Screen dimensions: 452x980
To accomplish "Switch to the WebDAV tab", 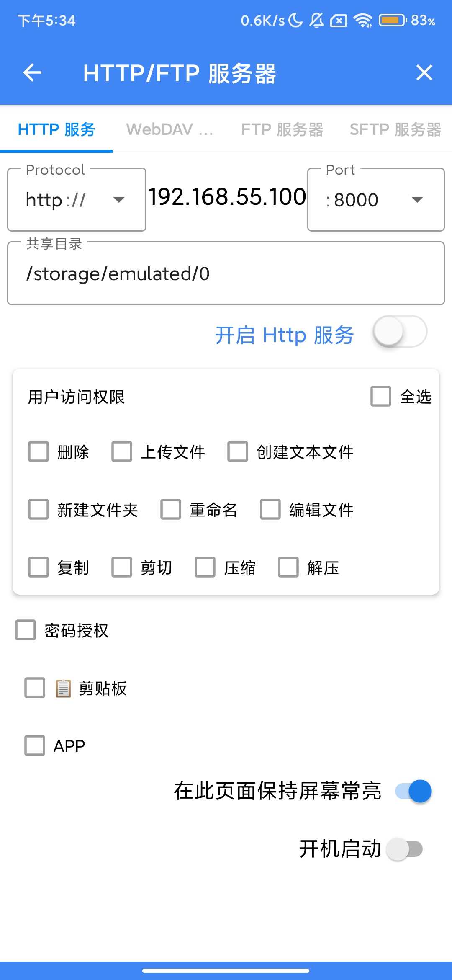I will 169,129.
